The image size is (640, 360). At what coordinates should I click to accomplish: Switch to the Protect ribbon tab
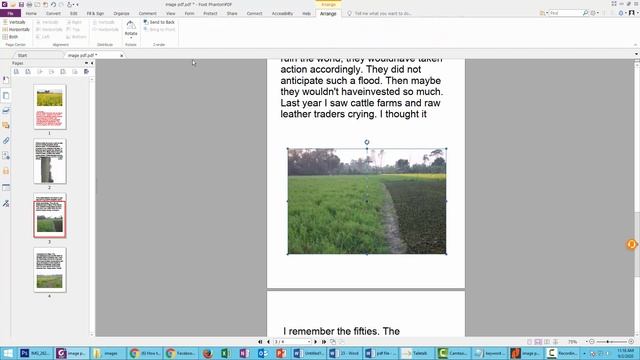tap(210, 13)
